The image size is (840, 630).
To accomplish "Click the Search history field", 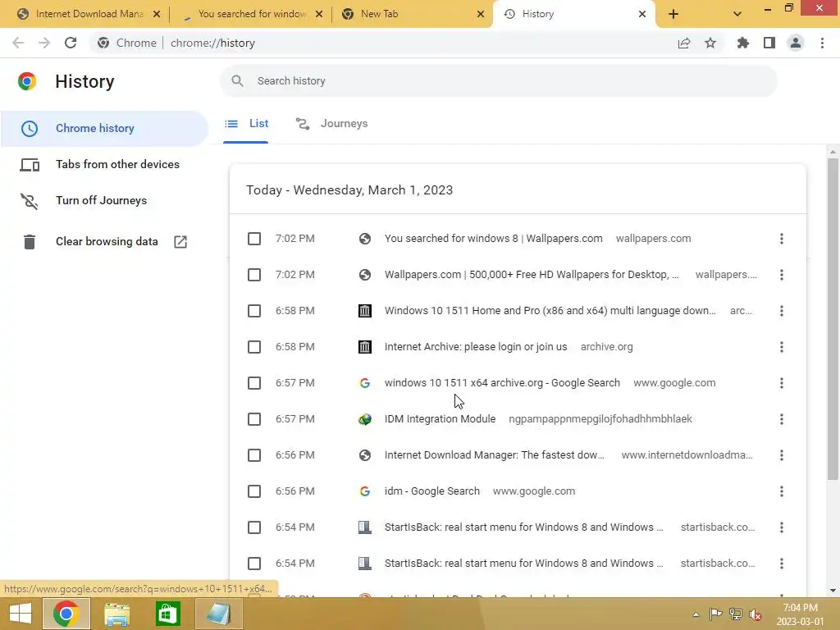I will [x=498, y=81].
